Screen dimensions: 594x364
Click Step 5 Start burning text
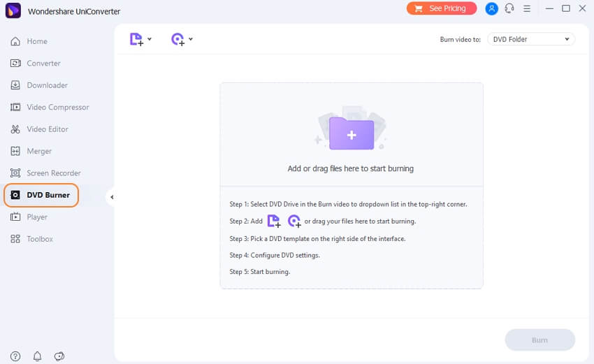tap(259, 272)
